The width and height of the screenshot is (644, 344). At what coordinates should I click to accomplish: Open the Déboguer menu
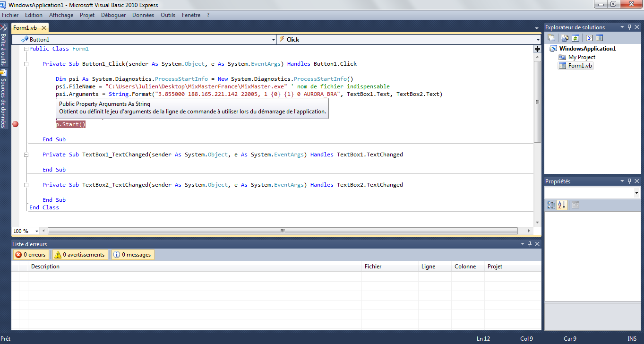click(113, 15)
